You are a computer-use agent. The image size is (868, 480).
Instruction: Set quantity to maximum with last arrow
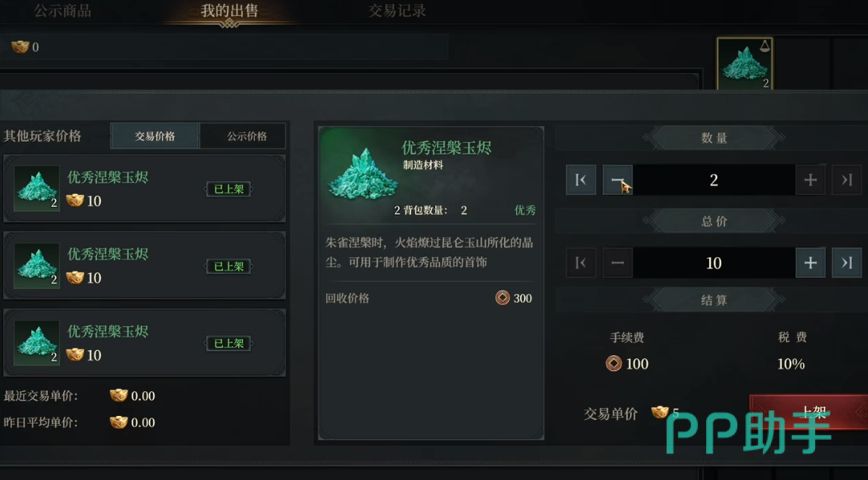point(846,180)
